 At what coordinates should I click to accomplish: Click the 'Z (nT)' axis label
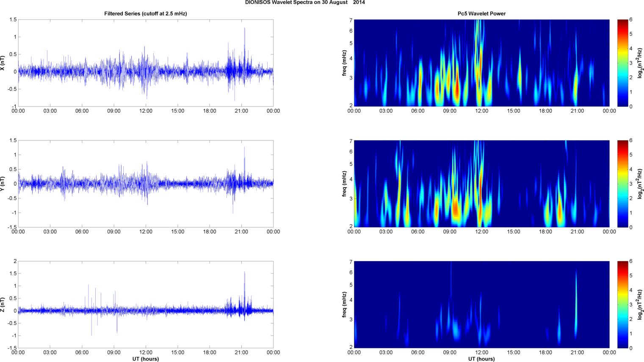(x=3, y=305)
